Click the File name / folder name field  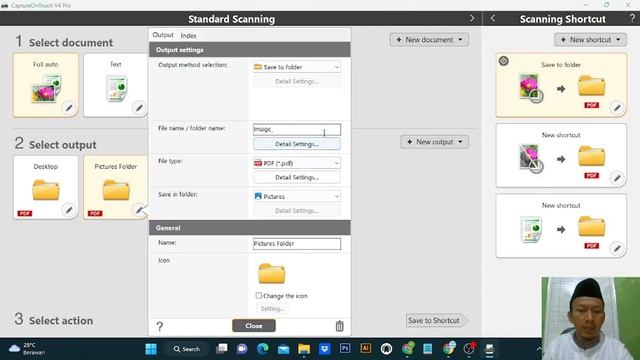click(297, 129)
